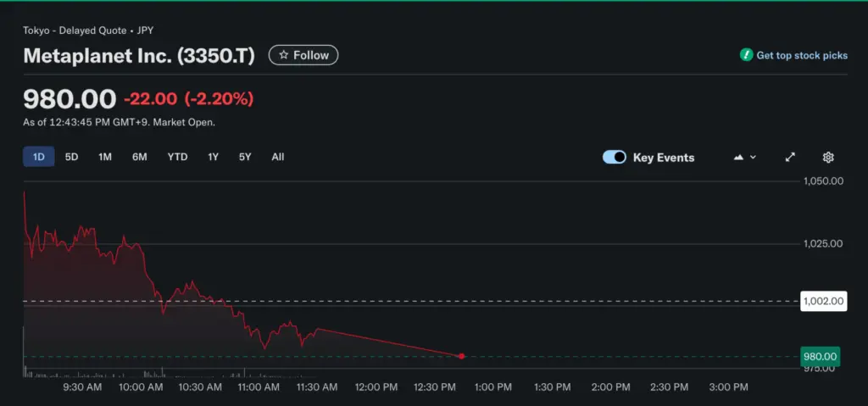Show the 5Y chart range

click(245, 157)
